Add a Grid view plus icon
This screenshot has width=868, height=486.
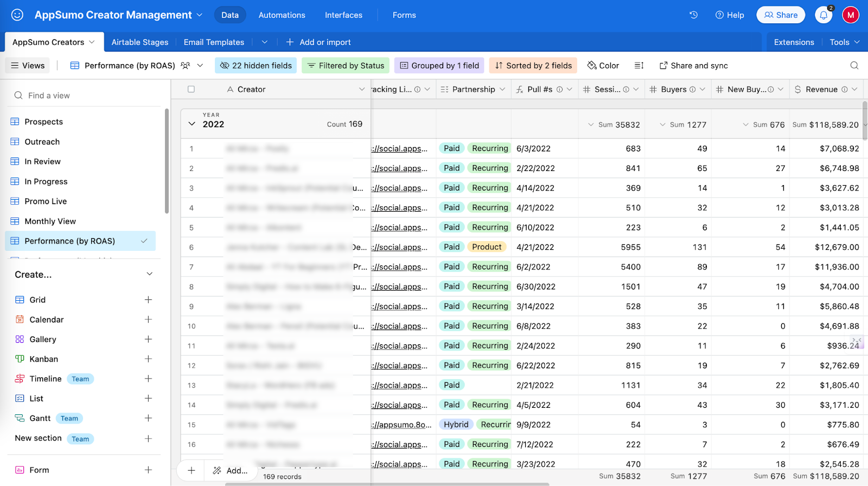[148, 300]
